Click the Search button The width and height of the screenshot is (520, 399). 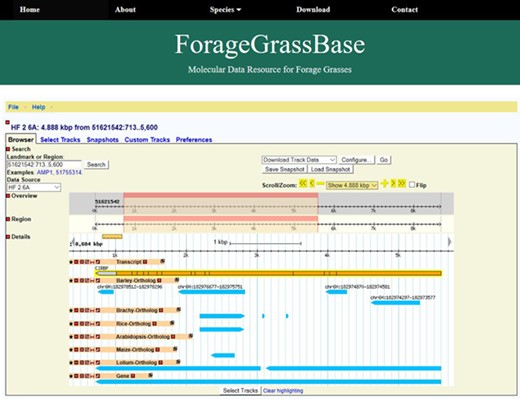tap(96, 165)
